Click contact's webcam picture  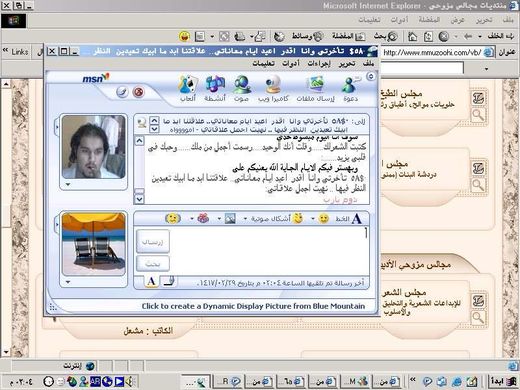click(94, 147)
